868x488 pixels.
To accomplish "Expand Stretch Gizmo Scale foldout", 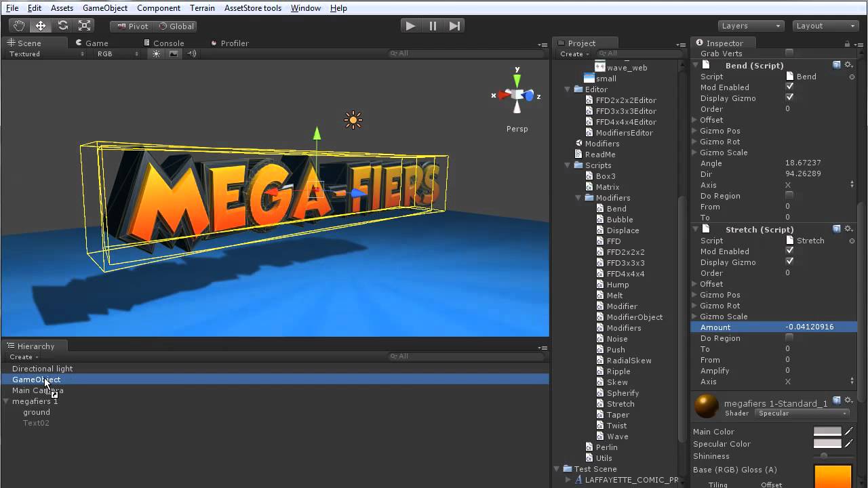I will (695, 317).
